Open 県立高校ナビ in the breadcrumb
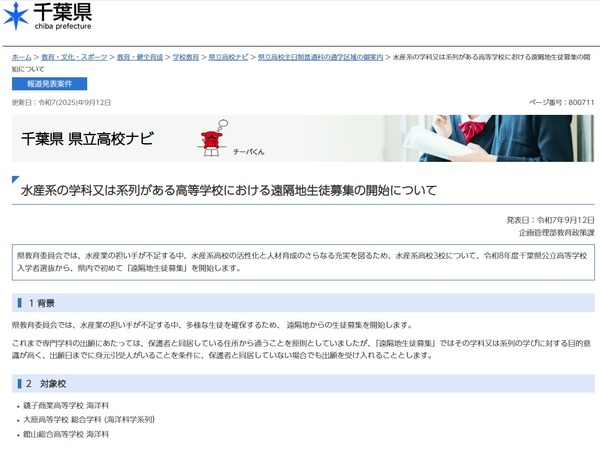The height and width of the screenshot is (449, 600). tap(228, 58)
